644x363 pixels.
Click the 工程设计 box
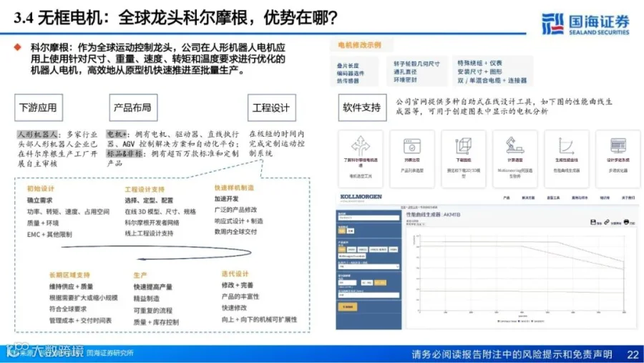tap(271, 107)
